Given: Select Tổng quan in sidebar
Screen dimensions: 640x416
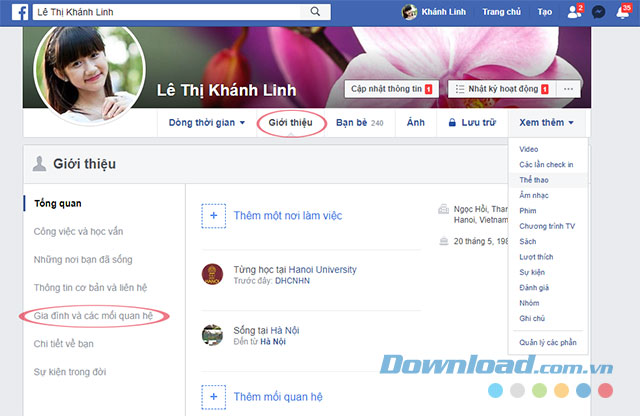Looking at the screenshot, I should (58, 203).
